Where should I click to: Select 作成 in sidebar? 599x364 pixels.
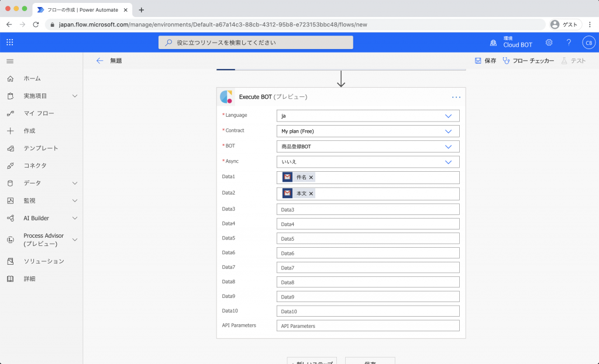pos(29,131)
